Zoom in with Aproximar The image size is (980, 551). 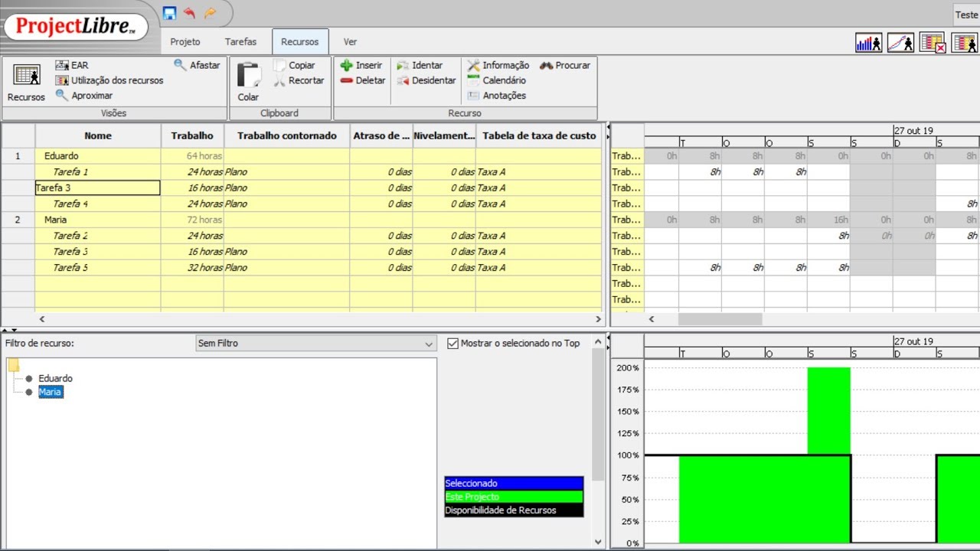(84, 96)
